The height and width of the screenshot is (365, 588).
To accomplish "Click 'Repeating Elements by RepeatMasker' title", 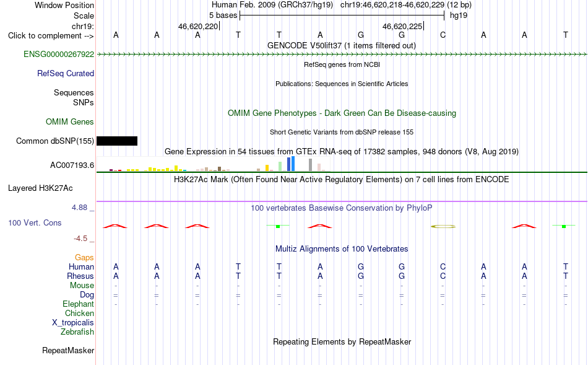I will tap(342, 341).
